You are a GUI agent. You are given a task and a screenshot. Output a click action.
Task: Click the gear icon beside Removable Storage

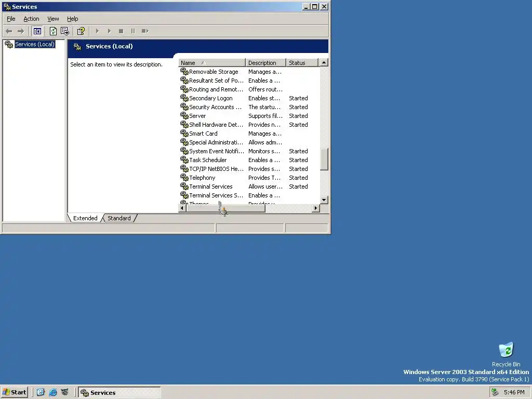tap(184, 71)
